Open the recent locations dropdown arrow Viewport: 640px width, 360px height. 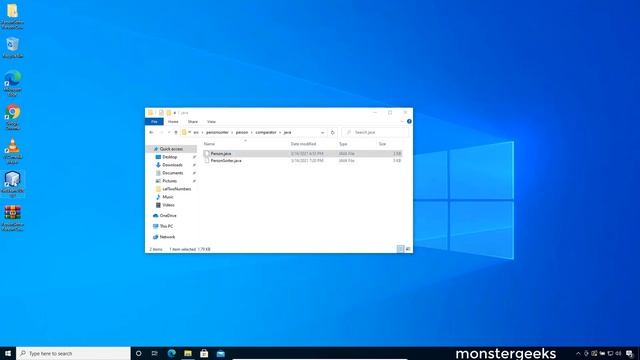click(169, 132)
